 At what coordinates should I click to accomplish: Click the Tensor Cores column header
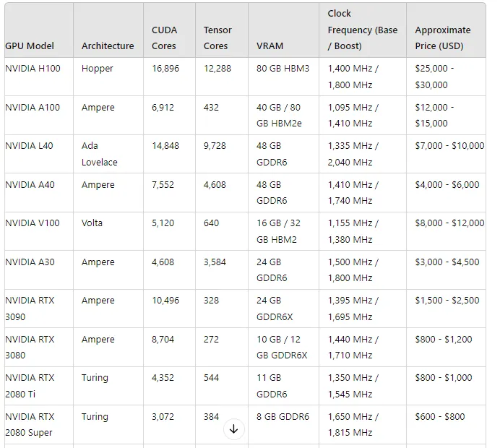pos(217,38)
